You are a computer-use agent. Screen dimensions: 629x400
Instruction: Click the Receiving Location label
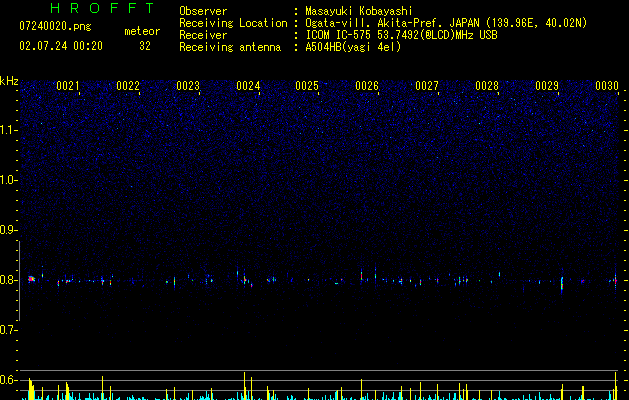pyautogui.click(x=233, y=23)
